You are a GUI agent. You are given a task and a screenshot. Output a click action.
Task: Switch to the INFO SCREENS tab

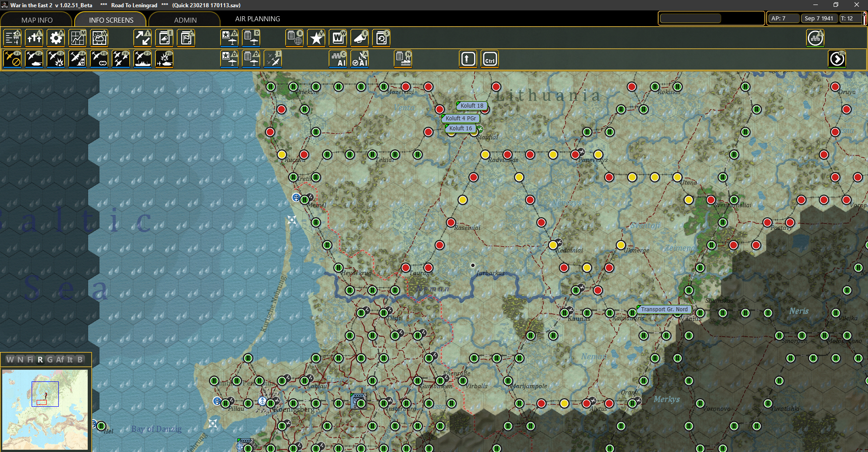coord(111,20)
